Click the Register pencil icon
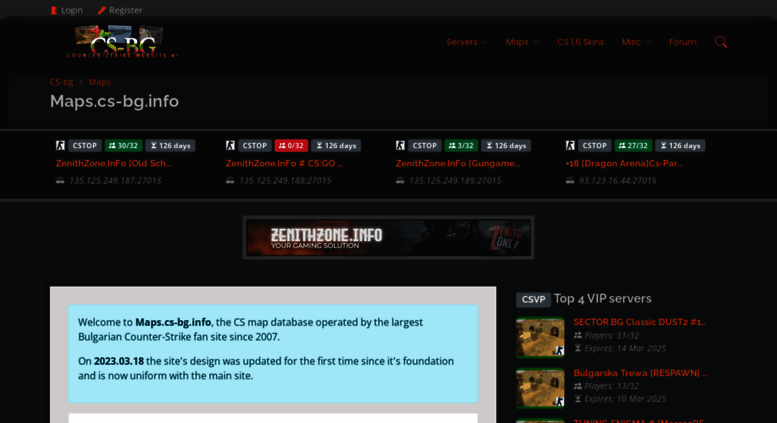Screen dimensions: 777x423 pos(102,10)
